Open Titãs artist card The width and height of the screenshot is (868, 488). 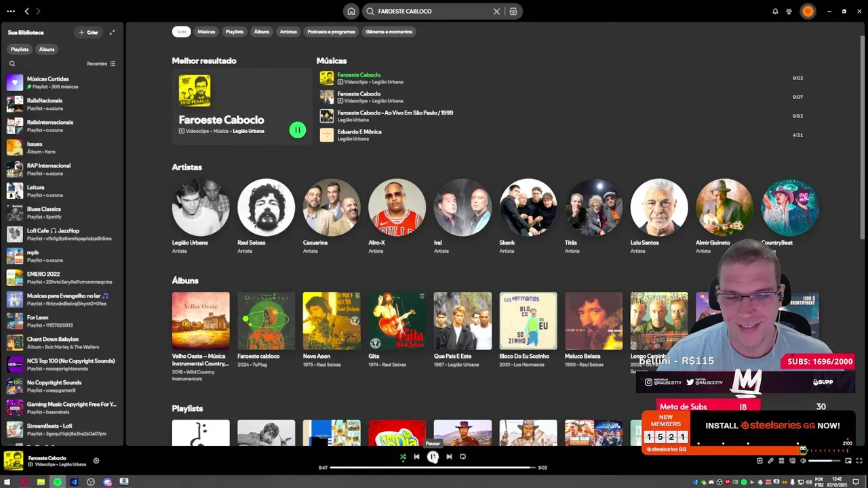[593, 217]
